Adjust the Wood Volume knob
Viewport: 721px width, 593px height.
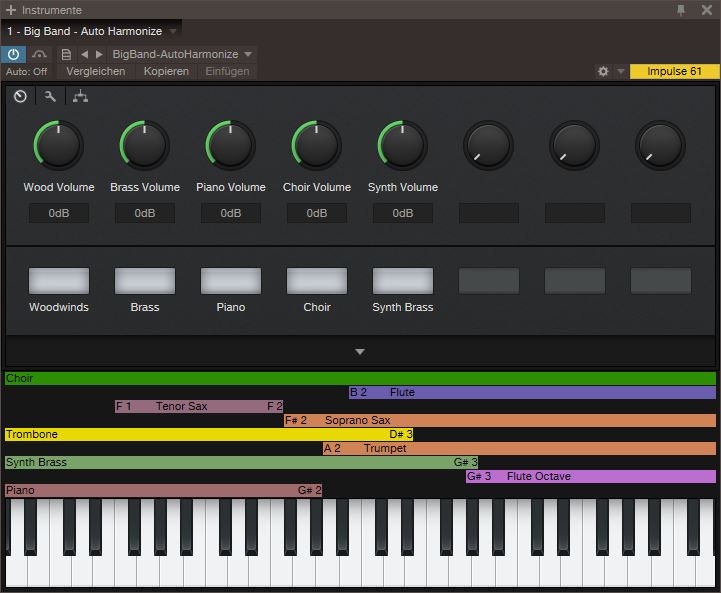click(58, 145)
